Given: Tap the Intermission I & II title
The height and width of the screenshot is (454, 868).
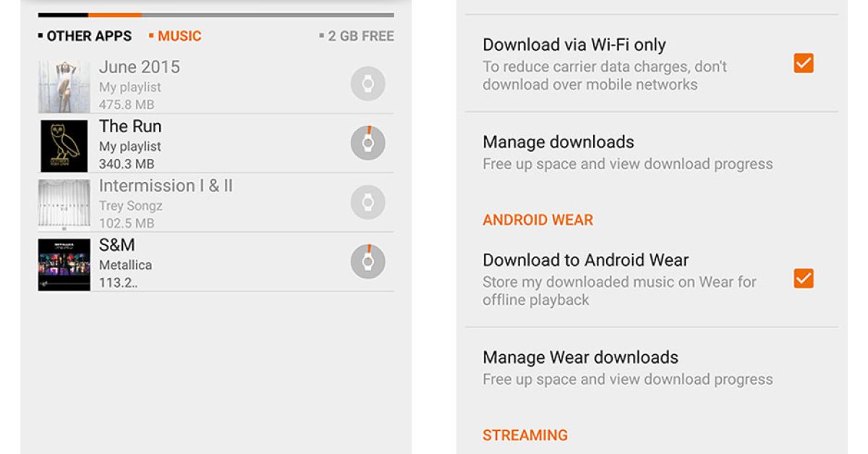Looking at the screenshot, I should pyautogui.click(x=166, y=186).
